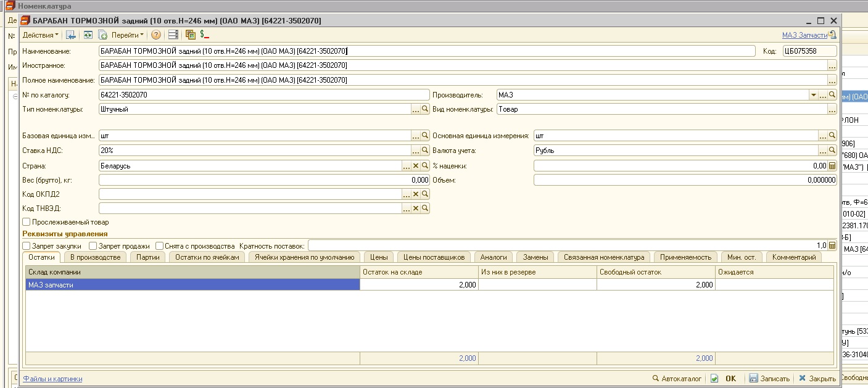This screenshot has height=388, width=868.
Task: Open selection ellipsis for Основная единица измерения
Action: coord(823,136)
